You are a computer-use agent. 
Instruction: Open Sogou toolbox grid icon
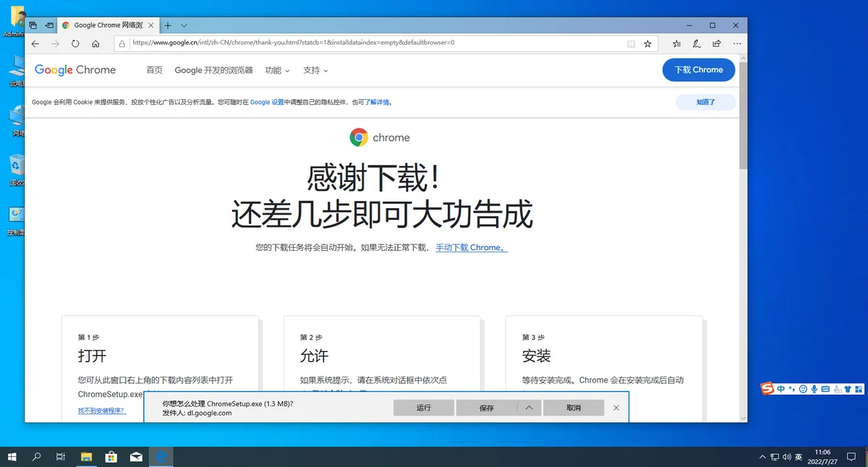pyautogui.click(x=859, y=389)
